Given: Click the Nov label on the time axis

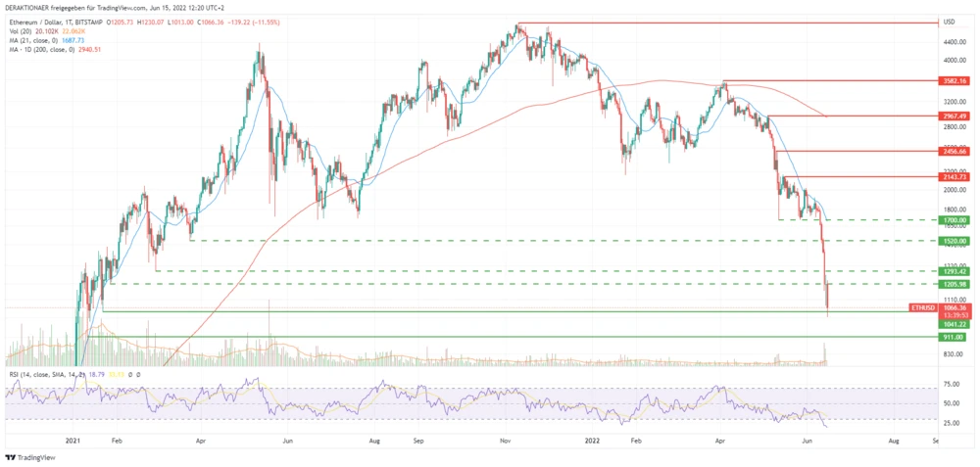Looking at the screenshot, I should click(504, 442).
